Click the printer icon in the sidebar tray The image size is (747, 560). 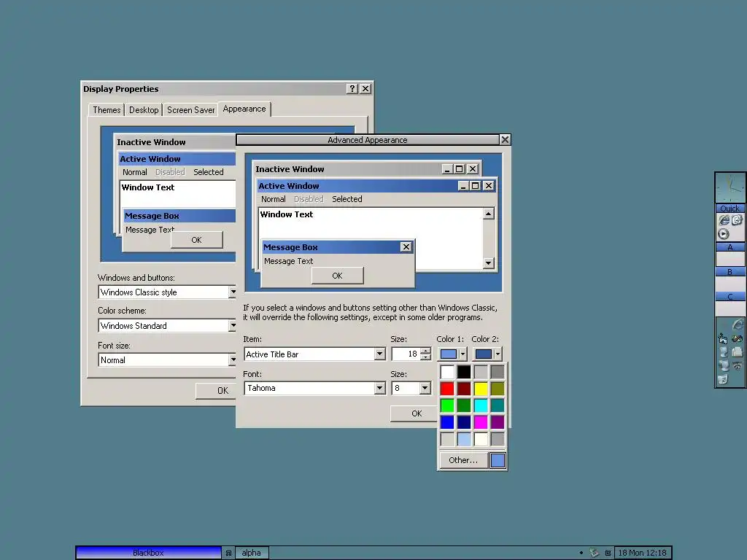pyautogui.click(x=737, y=352)
